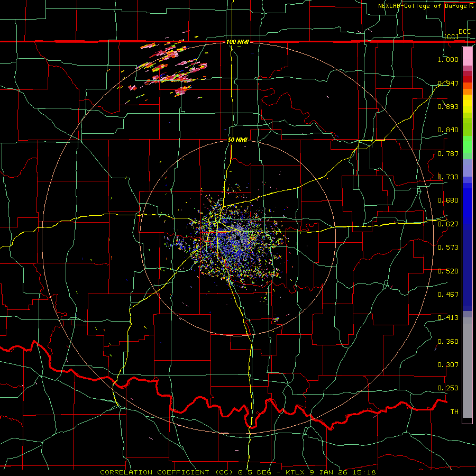The height and width of the screenshot is (476, 476).
Task: Pick the gray segment of the color scale
Action: click(x=467, y=368)
